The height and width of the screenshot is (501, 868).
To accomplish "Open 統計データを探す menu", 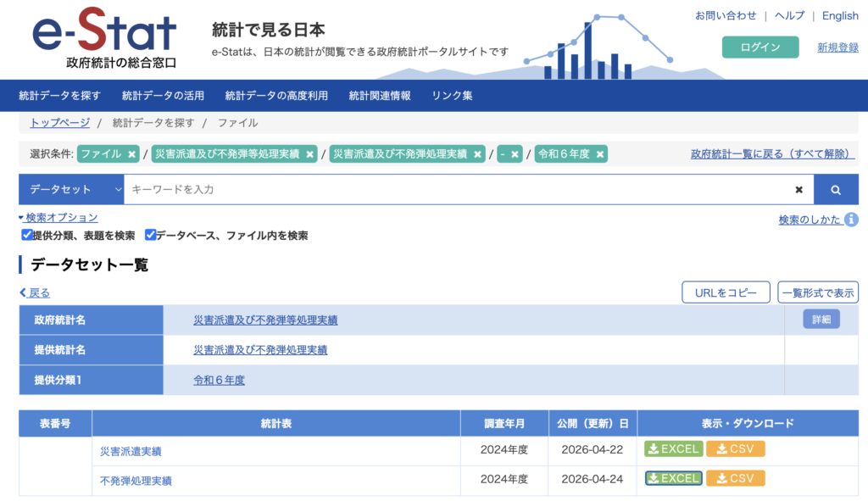I will point(59,96).
